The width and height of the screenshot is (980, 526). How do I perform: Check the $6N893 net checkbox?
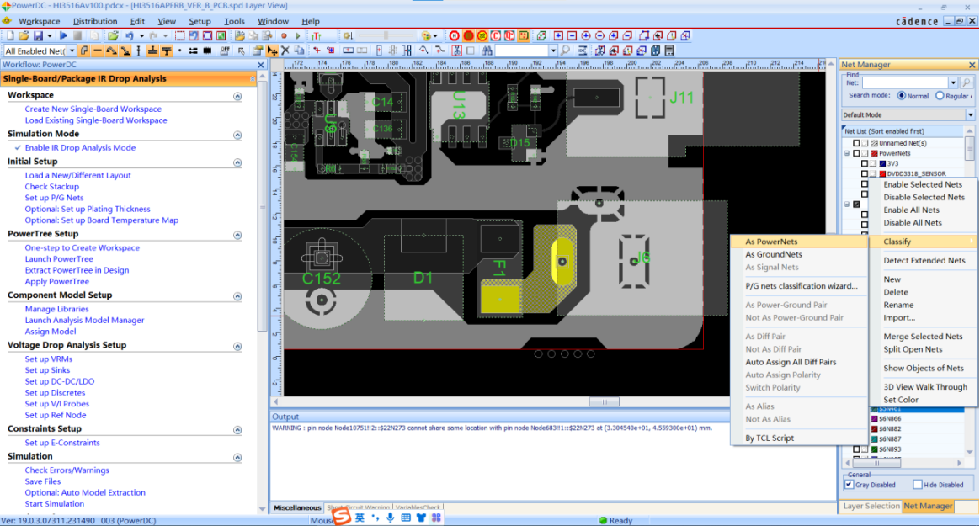857,449
